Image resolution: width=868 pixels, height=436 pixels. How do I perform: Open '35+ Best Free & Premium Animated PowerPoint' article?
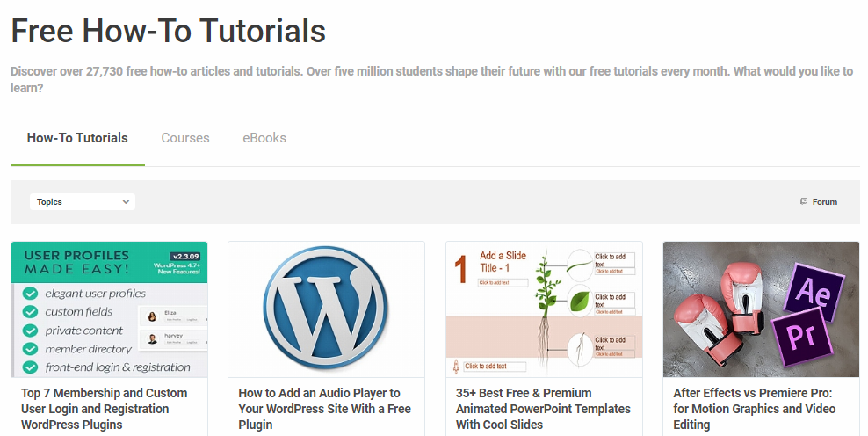543,409
